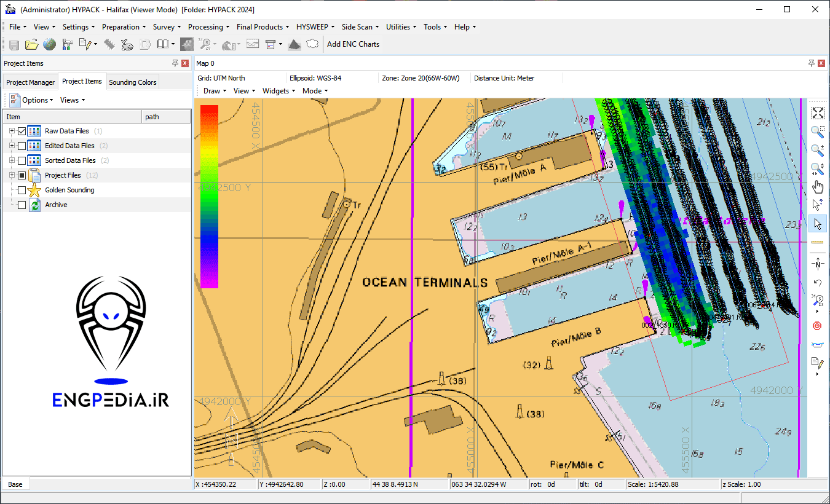Click the Save disk icon in toolbar
This screenshot has height=504, width=830.
tap(14, 44)
